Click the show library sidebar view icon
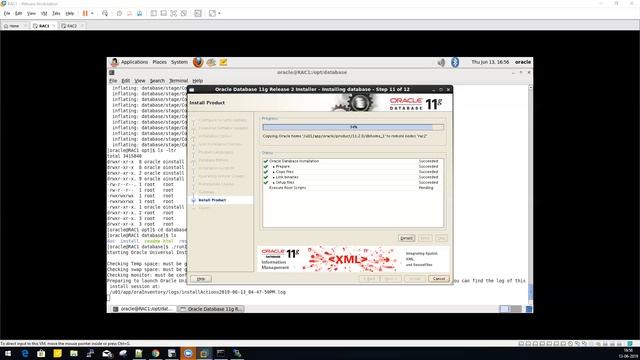 153,13
